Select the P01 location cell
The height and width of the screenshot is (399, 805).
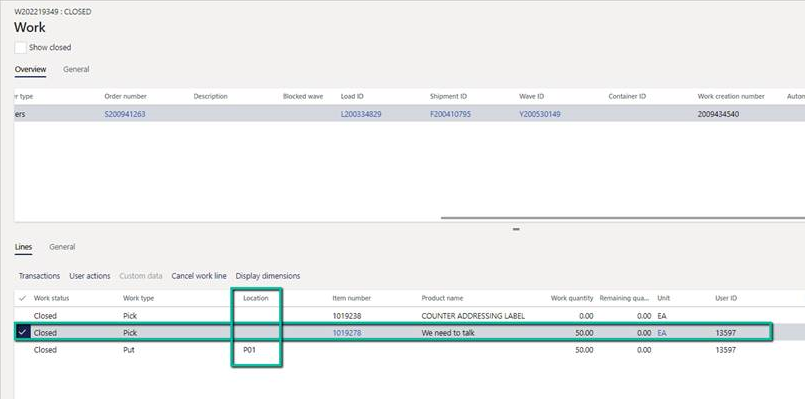250,350
